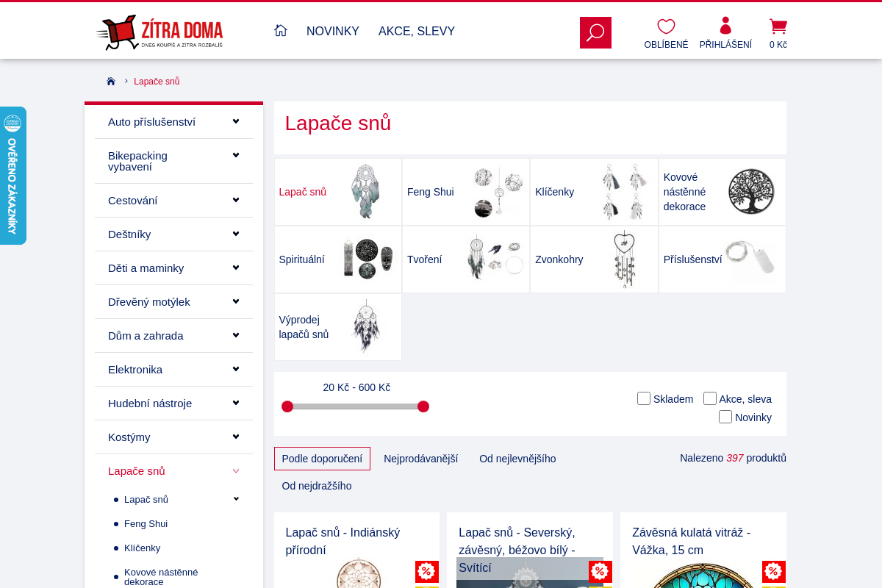The image size is (882, 588).
Task: Open product Lapač snů - Indiánský přírodní
Action: pyautogui.click(x=343, y=541)
